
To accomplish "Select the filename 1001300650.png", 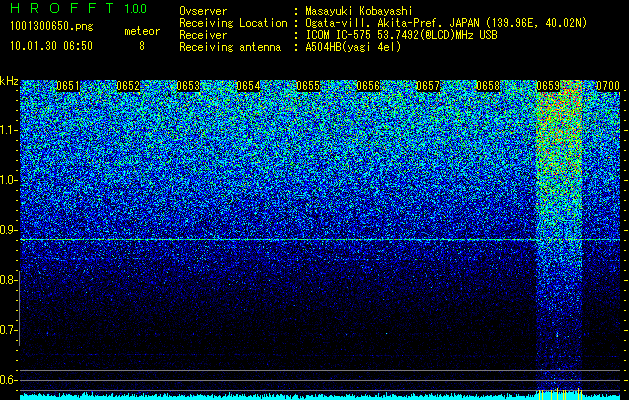I will pyautogui.click(x=52, y=26).
